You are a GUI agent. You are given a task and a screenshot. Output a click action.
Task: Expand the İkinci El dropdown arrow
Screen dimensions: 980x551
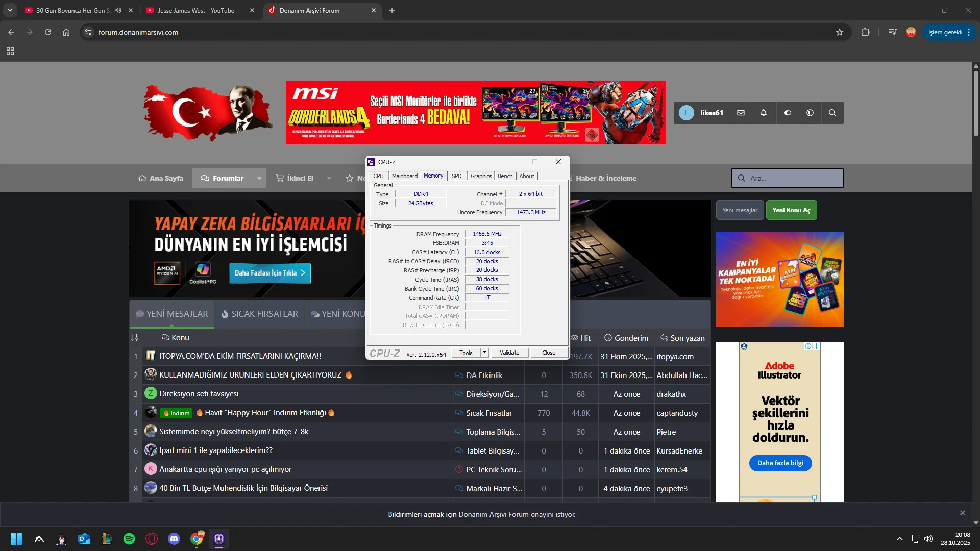coord(329,179)
